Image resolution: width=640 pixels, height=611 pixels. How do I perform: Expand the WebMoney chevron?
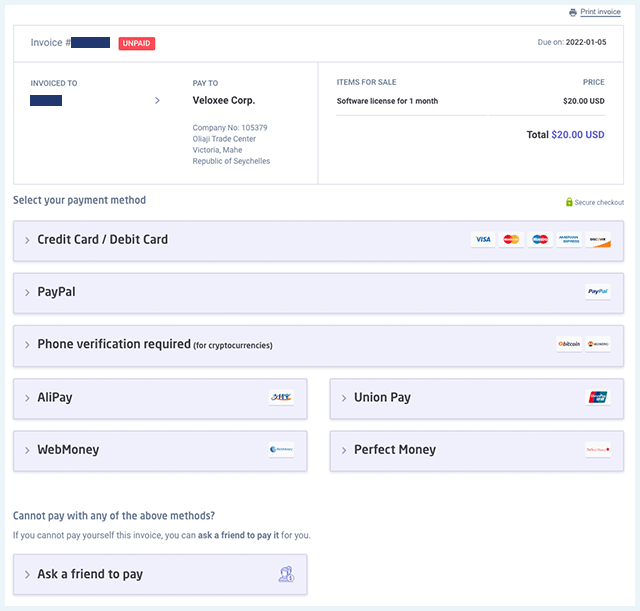click(x=27, y=450)
